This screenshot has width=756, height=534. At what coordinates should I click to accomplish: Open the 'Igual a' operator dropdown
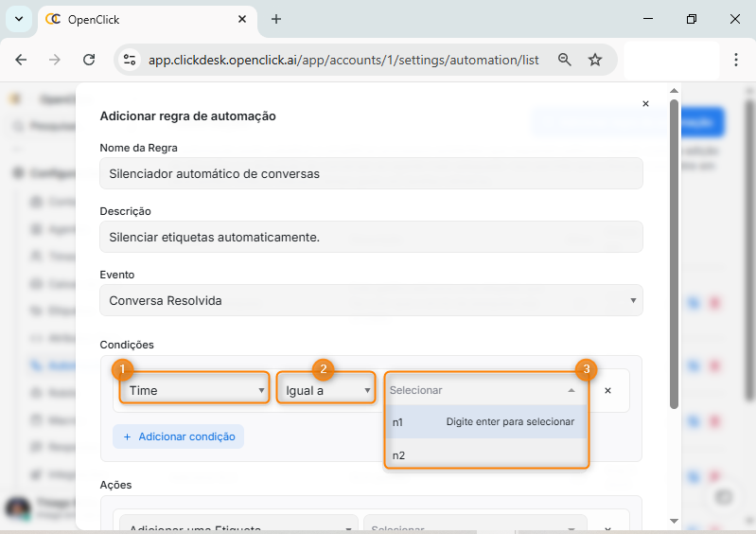(x=326, y=390)
